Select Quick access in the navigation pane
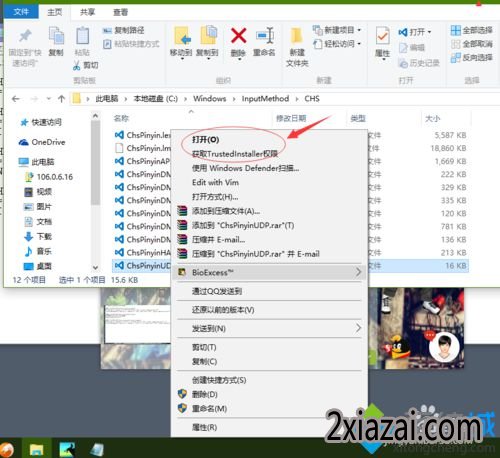 (x=41, y=122)
